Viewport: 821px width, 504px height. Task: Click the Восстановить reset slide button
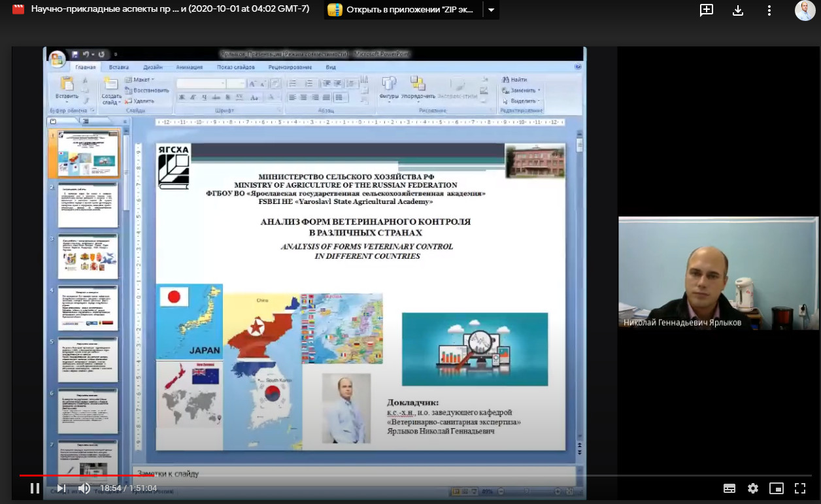coord(147,90)
